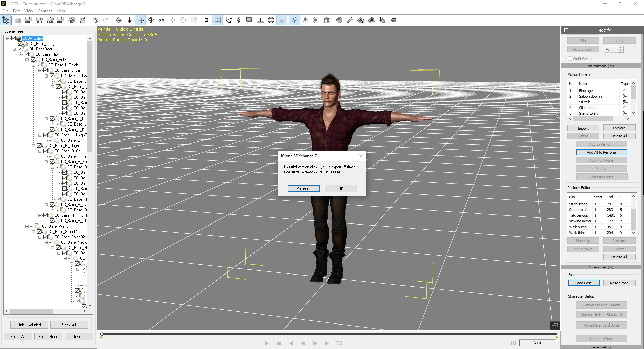The height and width of the screenshot is (349, 644).
Task: Toggle the RL_BoneRoot checkbox
Action: (20, 49)
